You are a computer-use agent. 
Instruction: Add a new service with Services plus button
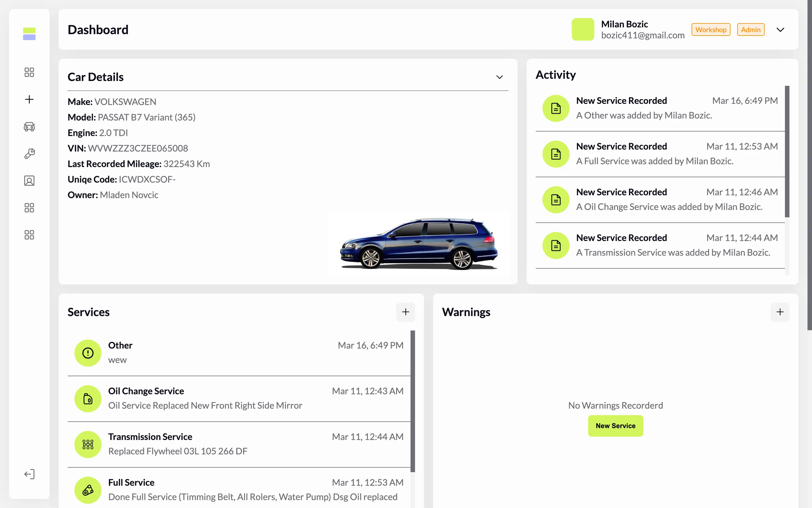pos(406,312)
